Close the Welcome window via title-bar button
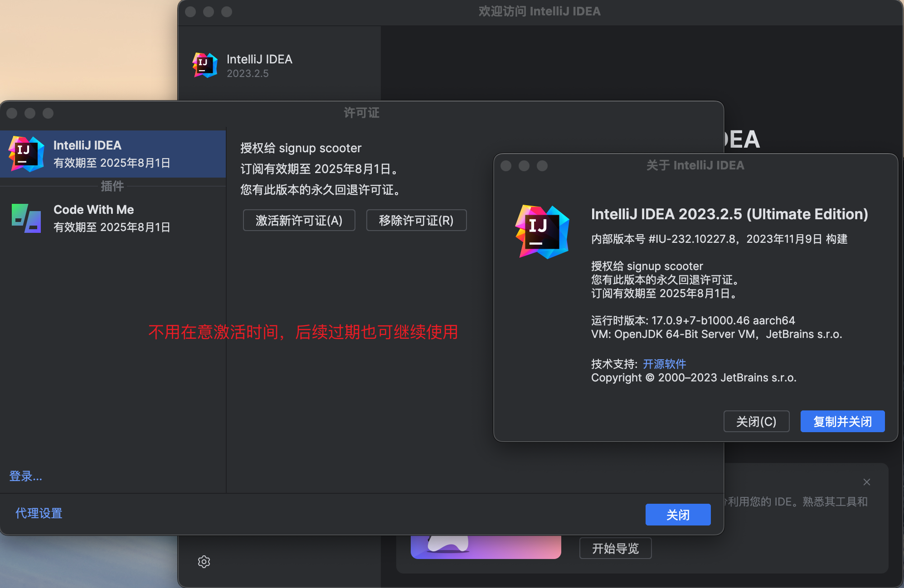 point(190,12)
